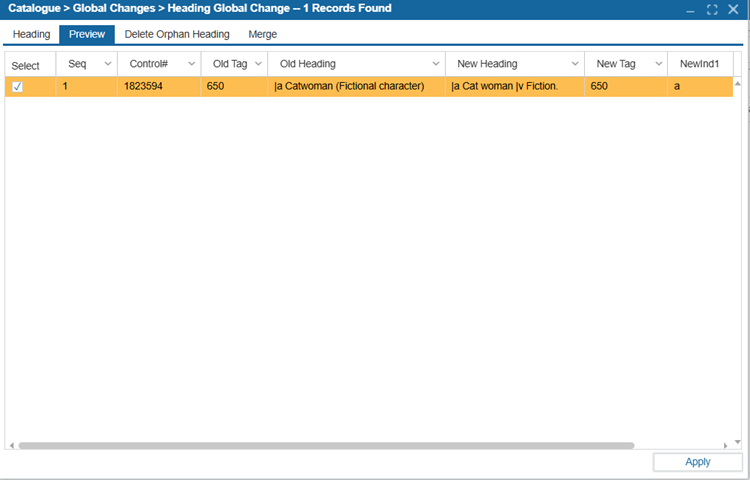Click the vertical scrollbar down arrow
This screenshot has height=480, width=750.
(738, 442)
